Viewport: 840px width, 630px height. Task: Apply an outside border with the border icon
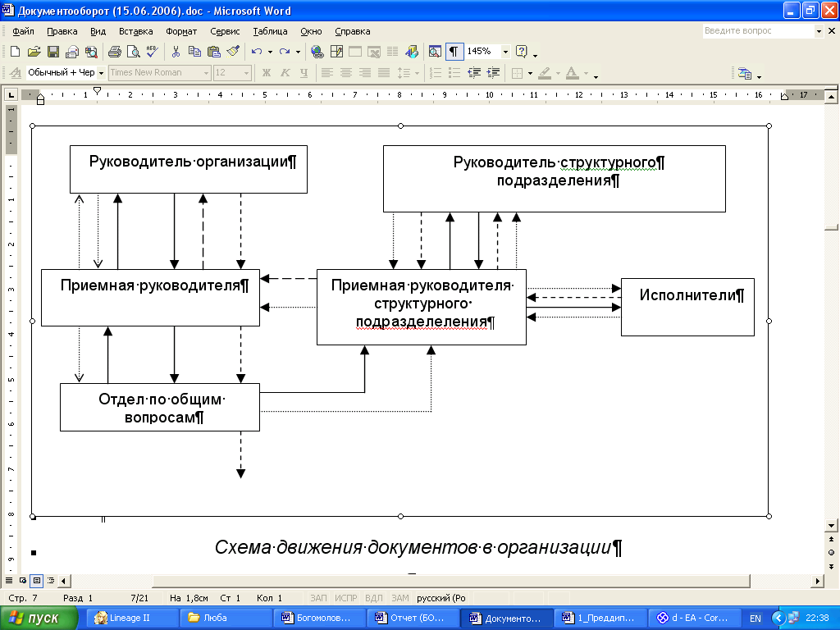517,73
